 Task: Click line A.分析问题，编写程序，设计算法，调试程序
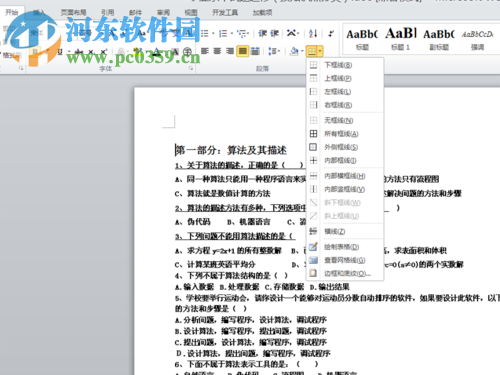pos(251,320)
